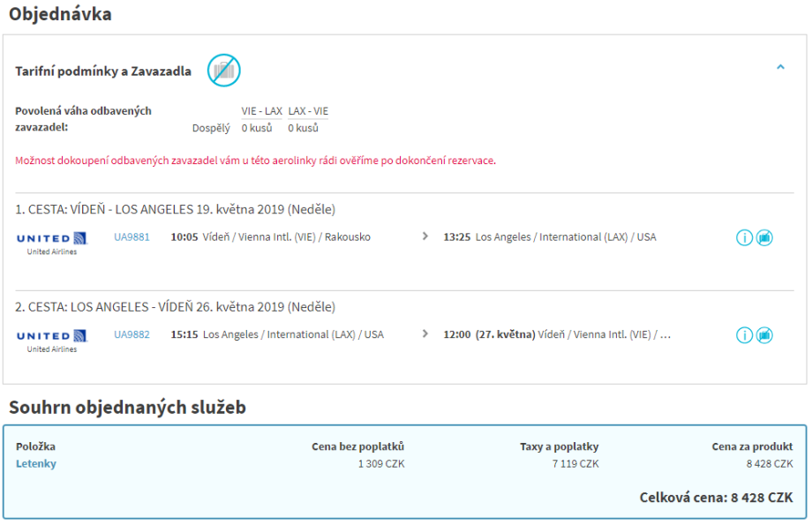The image size is (812, 525).
Task: Select the LAX - VIE baggage column header
Action: [x=308, y=111]
